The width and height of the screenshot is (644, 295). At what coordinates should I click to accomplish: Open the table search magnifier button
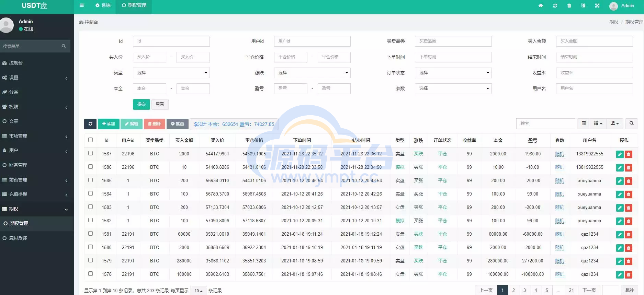pos(631,123)
